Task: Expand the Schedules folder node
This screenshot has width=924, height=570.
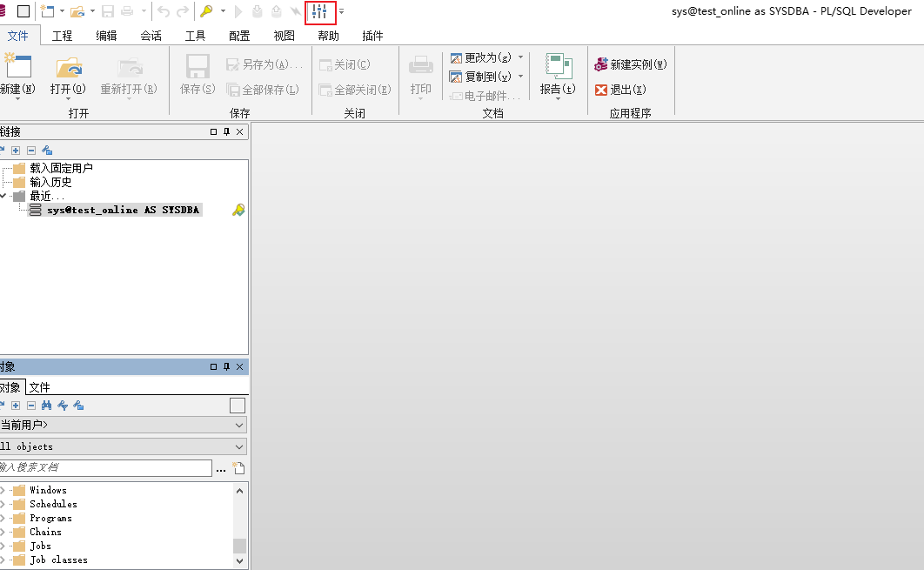Action: 3,504
